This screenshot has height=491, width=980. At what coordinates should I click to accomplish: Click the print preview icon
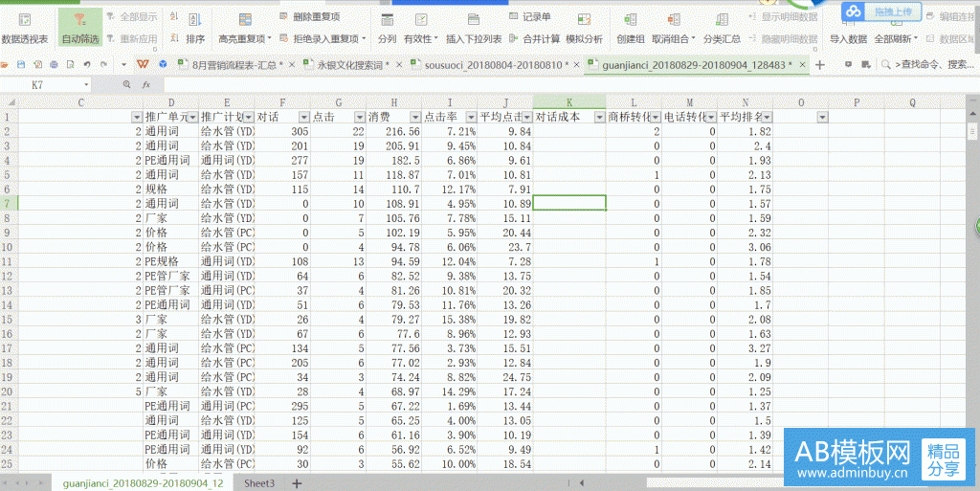pos(71,64)
